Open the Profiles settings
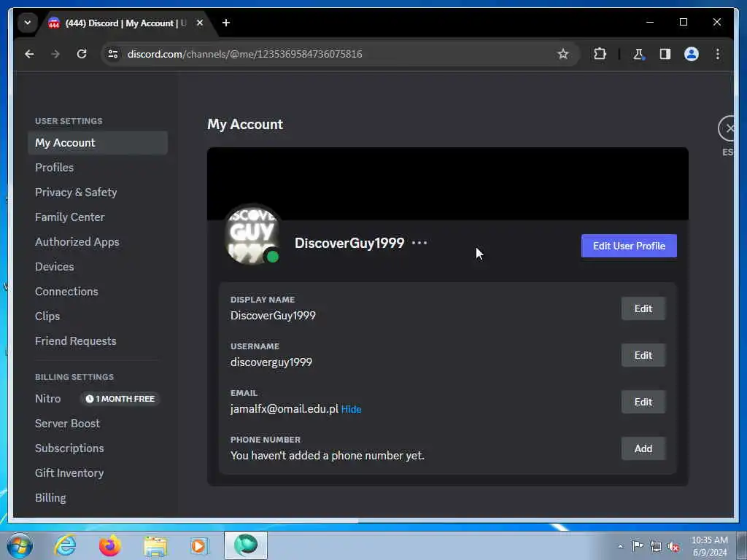Viewport: 747px width, 560px height. (54, 168)
